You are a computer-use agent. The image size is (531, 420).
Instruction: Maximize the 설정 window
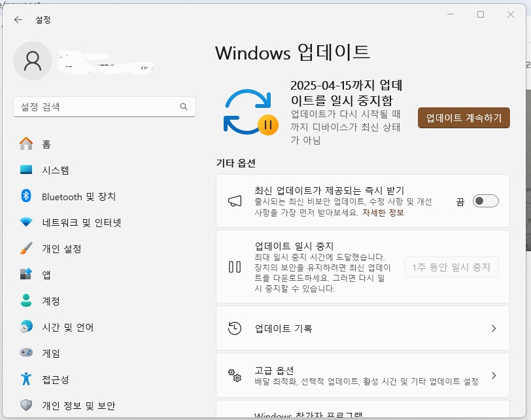click(x=480, y=14)
